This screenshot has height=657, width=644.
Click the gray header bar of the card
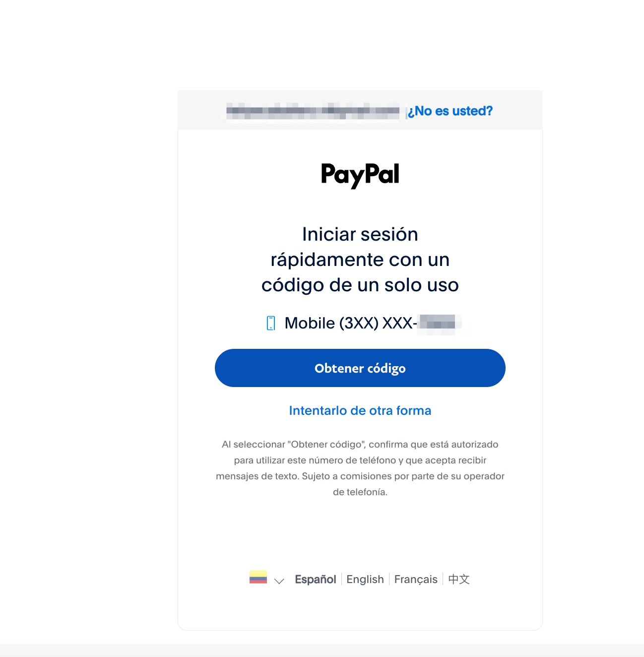coord(360,110)
